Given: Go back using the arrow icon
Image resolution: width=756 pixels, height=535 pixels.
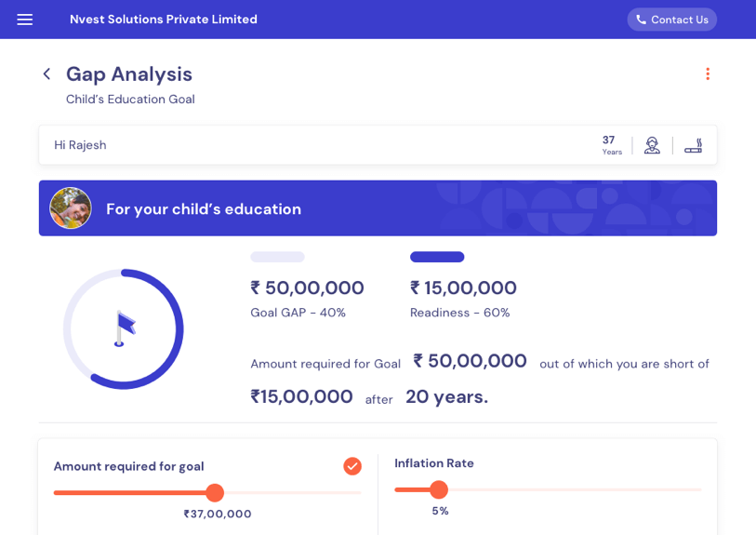Looking at the screenshot, I should click(46, 74).
